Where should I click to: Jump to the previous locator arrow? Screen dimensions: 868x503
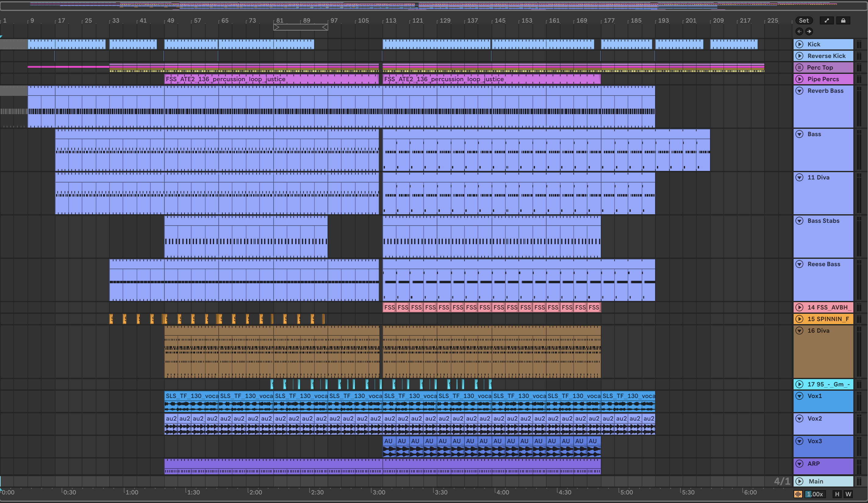click(799, 31)
